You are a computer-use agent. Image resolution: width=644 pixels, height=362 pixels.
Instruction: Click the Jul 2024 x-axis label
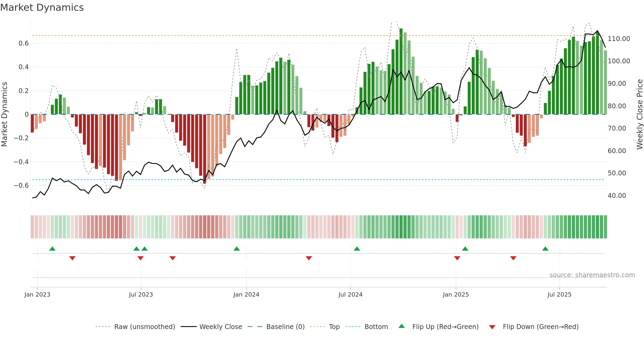click(350, 294)
